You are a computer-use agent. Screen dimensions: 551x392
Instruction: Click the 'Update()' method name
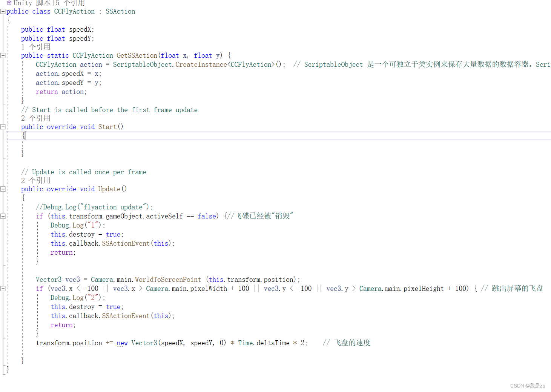pyautogui.click(x=112, y=189)
